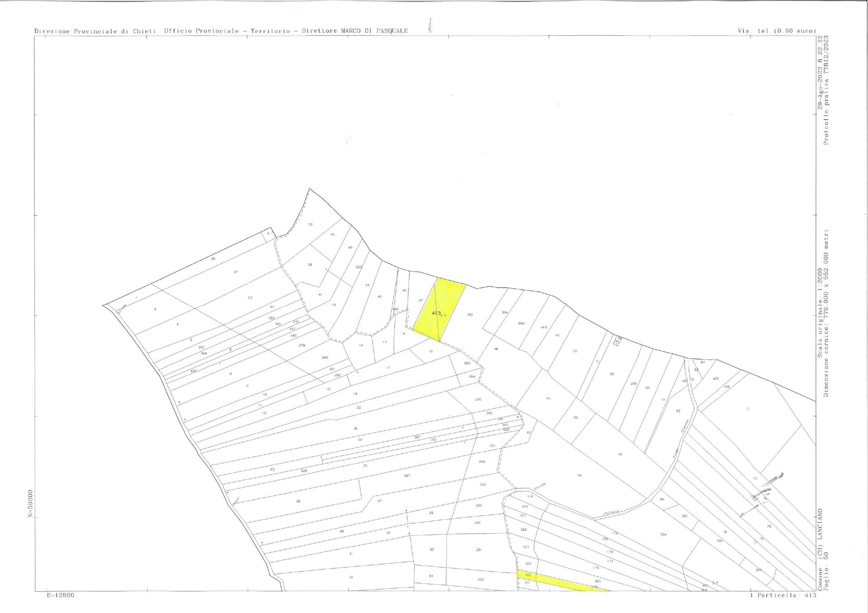Select parcel number 20
Image resolution: width=868 pixels, height=613 pixels.
(x=359, y=407)
